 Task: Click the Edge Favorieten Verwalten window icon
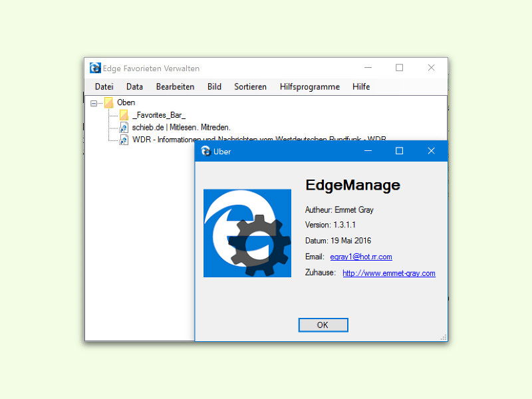coord(95,68)
